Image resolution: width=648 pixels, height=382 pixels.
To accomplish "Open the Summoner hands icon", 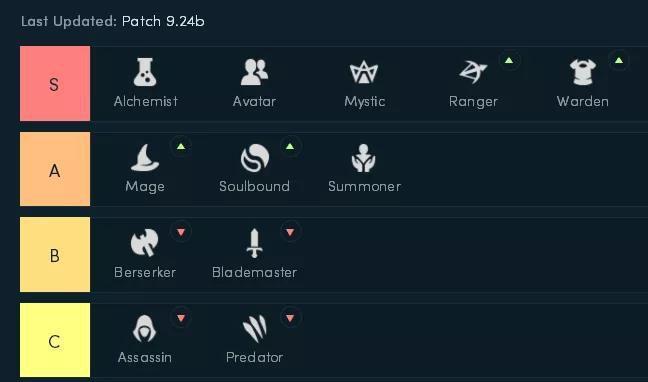I will [364, 158].
